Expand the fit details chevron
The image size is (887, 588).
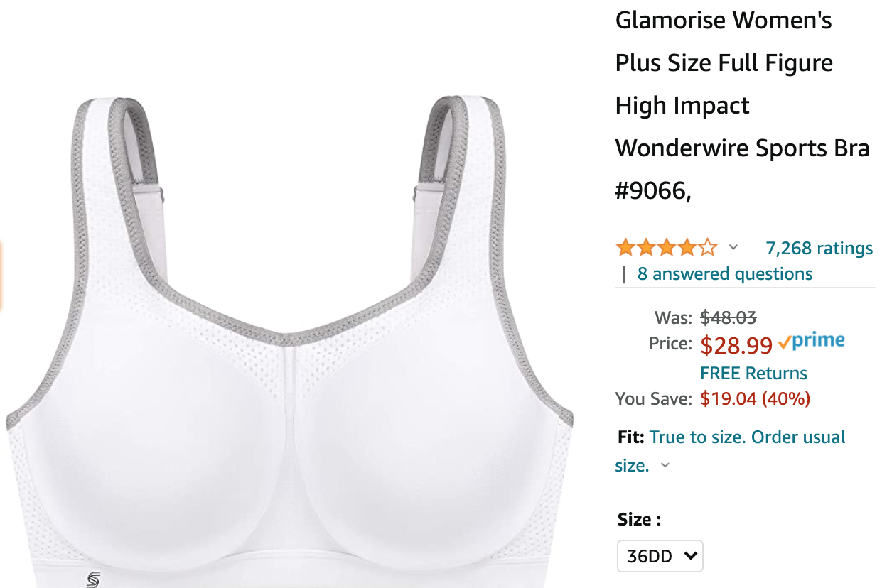tap(665, 466)
